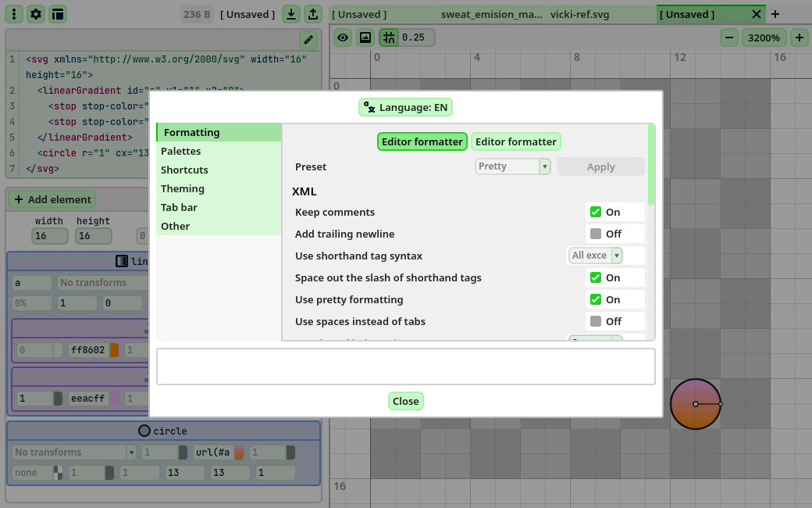
Task: Click the Language: EN button
Action: [x=406, y=107]
